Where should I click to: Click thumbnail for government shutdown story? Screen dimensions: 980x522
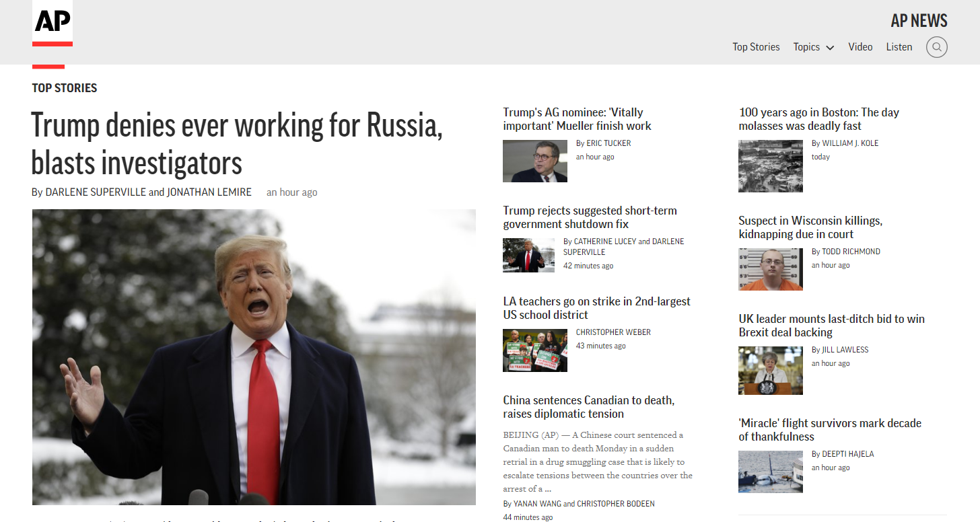[x=528, y=255]
